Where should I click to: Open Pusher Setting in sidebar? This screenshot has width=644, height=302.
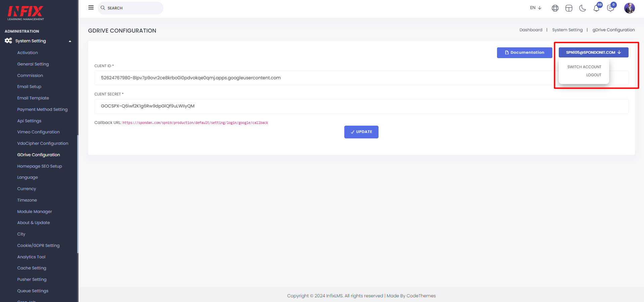[x=32, y=279]
